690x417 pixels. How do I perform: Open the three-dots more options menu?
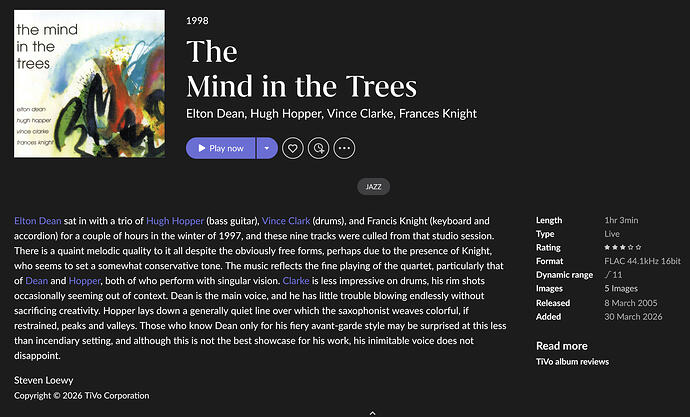pos(345,148)
